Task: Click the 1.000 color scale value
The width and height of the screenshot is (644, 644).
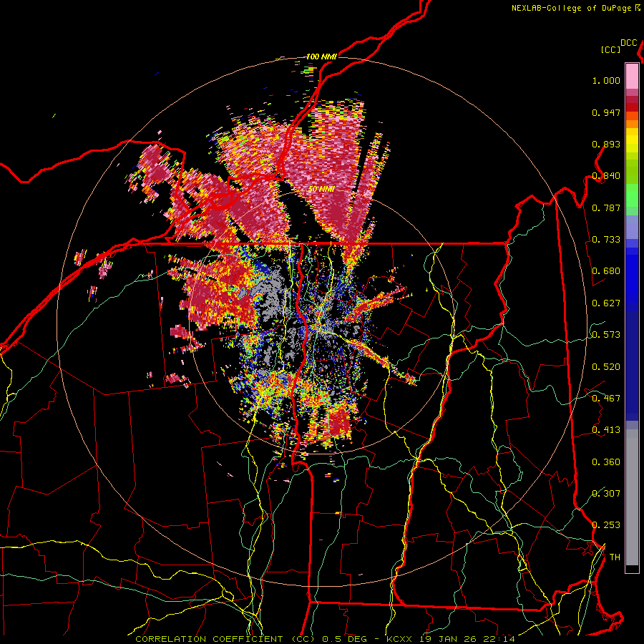Action: (x=606, y=80)
